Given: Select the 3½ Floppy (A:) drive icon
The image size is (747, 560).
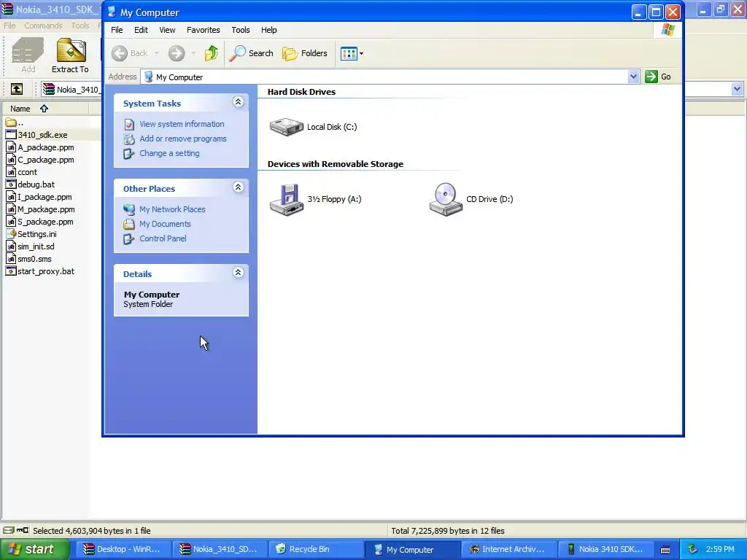Looking at the screenshot, I should 286,200.
